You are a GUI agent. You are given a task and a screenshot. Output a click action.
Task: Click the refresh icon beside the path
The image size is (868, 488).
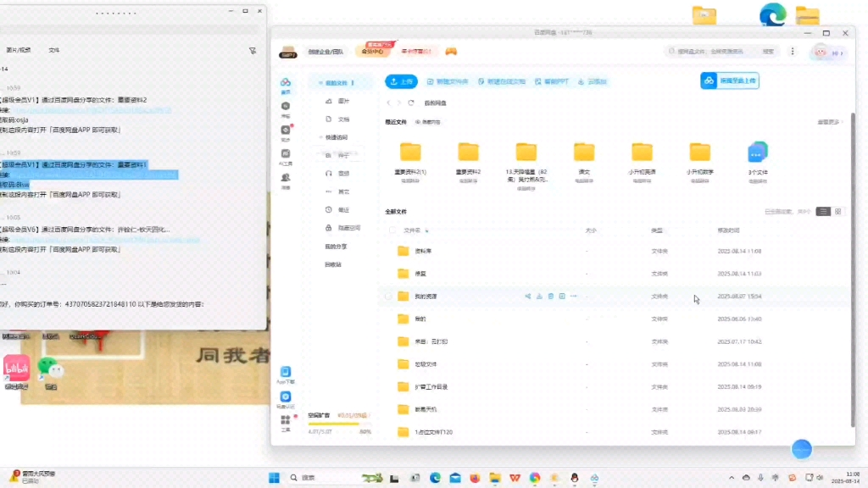[411, 103]
